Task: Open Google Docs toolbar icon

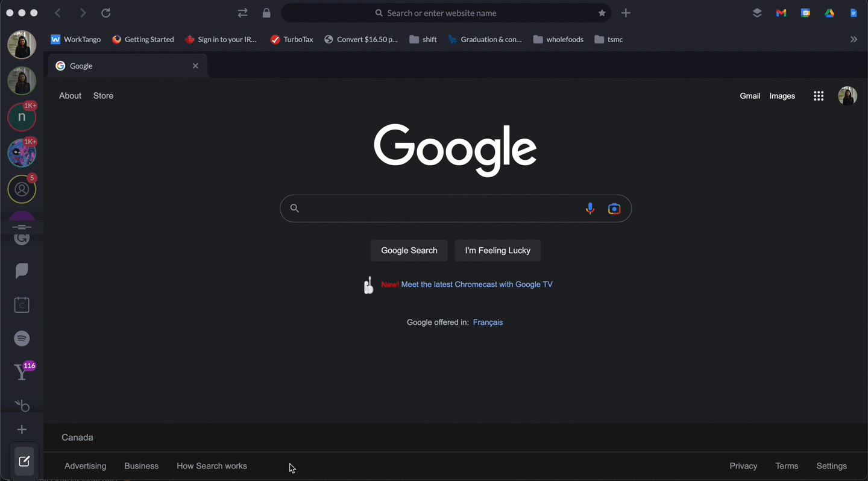Action: [854, 13]
